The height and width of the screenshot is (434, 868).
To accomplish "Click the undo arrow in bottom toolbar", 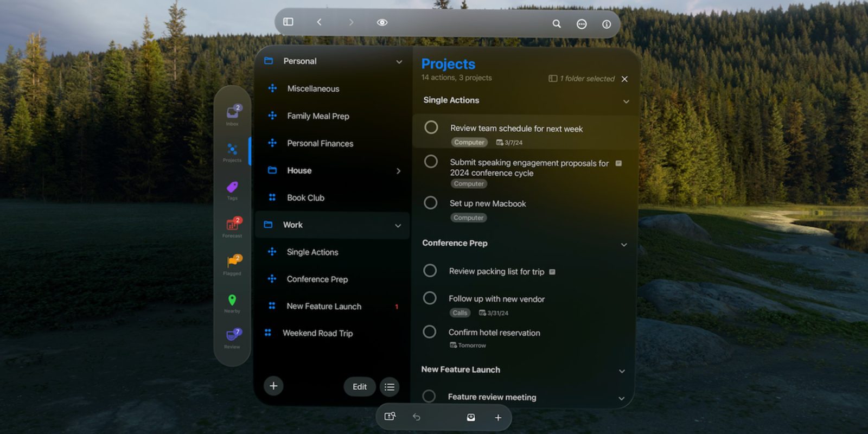I will pyautogui.click(x=417, y=417).
